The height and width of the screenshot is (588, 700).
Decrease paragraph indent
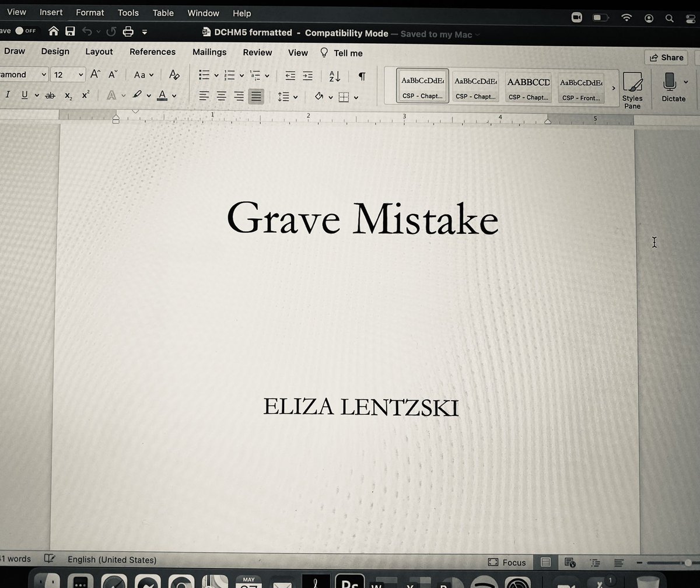click(290, 75)
